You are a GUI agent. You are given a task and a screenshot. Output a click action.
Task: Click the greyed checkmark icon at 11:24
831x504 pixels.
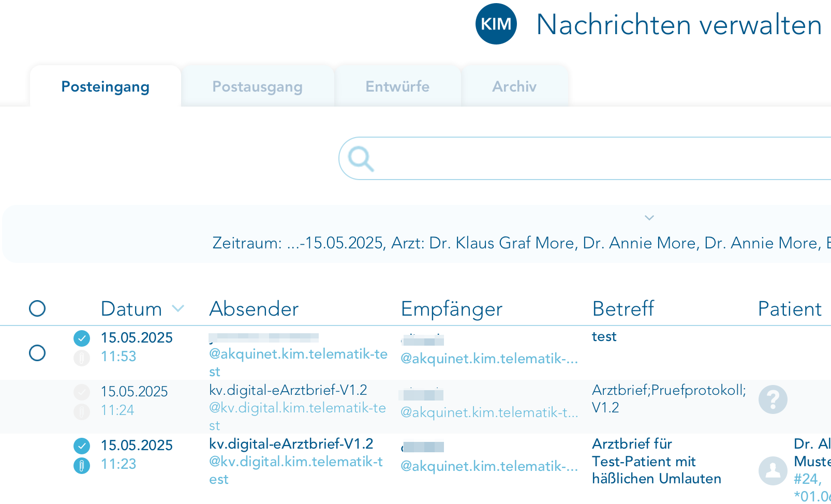[x=82, y=392]
